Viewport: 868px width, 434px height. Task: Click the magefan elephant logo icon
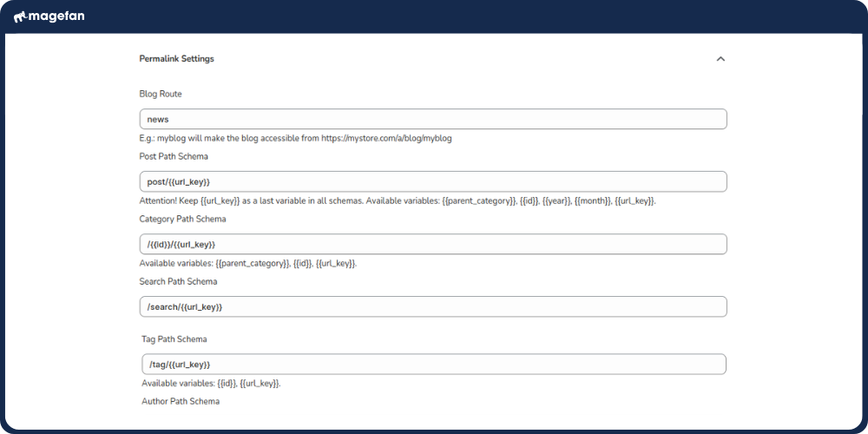click(x=20, y=16)
